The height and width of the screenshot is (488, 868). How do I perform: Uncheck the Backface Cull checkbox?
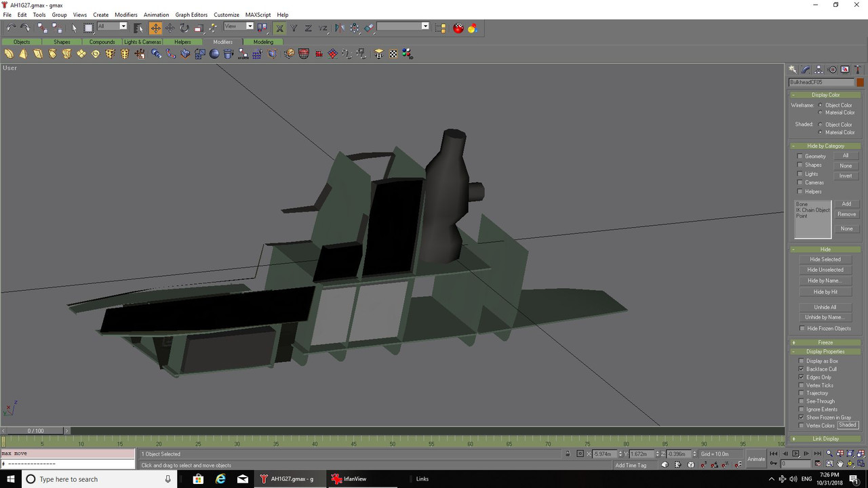802,369
